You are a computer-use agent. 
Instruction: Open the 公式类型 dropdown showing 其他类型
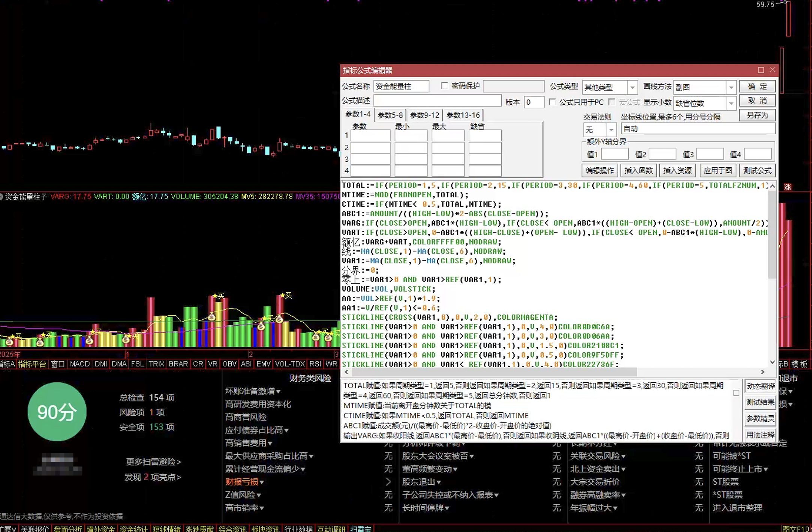(x=632, y=87)
